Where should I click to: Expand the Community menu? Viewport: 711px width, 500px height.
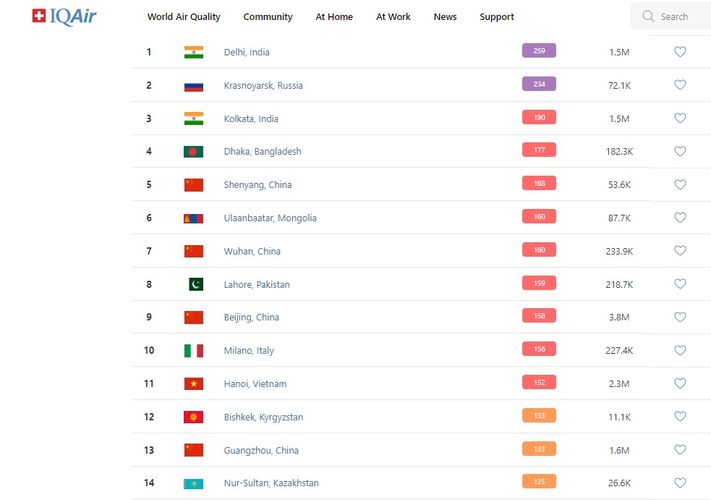point(268,17)
